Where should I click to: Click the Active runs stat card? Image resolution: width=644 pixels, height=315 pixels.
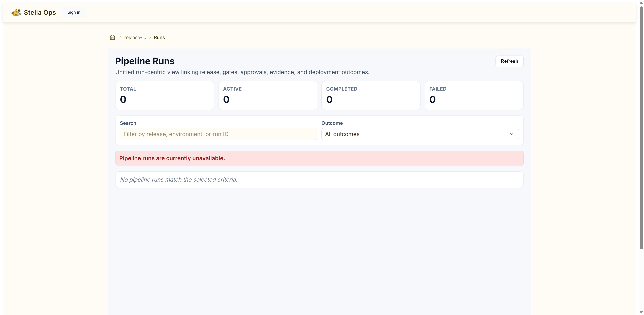pos(268,95)
